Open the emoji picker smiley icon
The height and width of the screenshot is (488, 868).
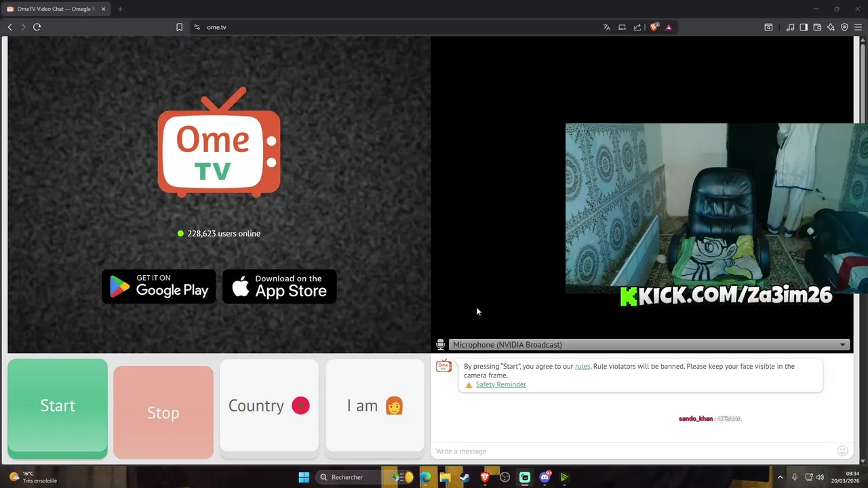[842, 451]
